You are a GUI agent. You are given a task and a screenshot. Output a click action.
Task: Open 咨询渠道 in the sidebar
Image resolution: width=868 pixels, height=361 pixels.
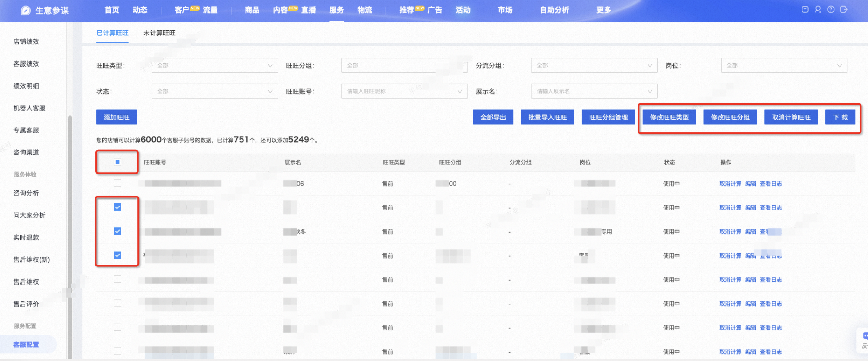coord(26,152)
